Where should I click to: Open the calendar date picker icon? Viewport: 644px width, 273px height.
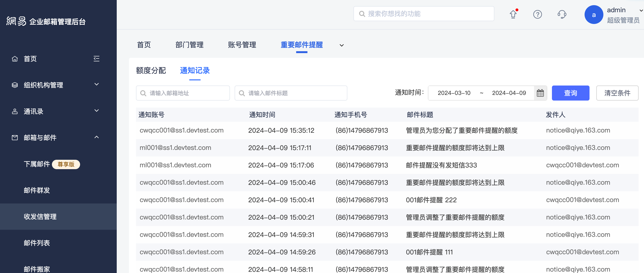pos(540,93)
